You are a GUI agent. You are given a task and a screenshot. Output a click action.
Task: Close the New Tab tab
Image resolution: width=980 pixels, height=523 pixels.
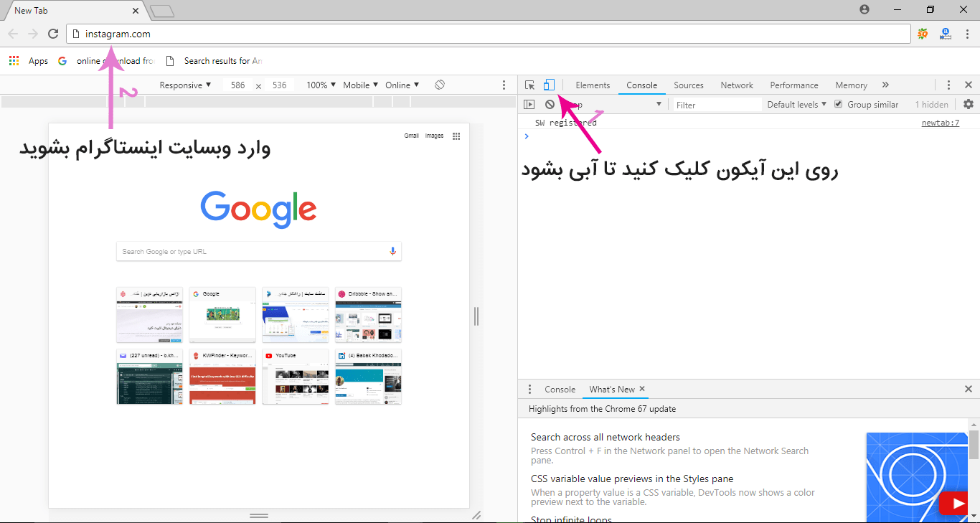pos(136,11)
